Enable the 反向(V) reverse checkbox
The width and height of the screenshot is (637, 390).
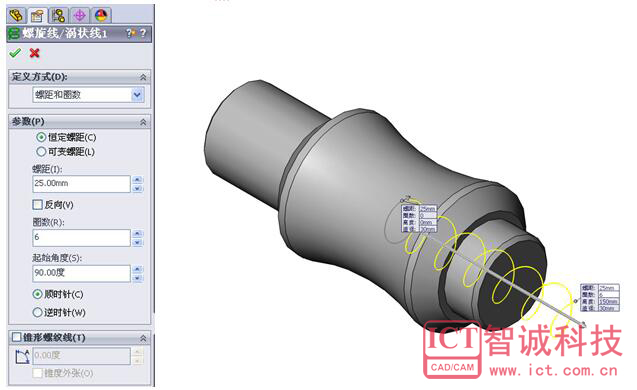coord(37,204)
